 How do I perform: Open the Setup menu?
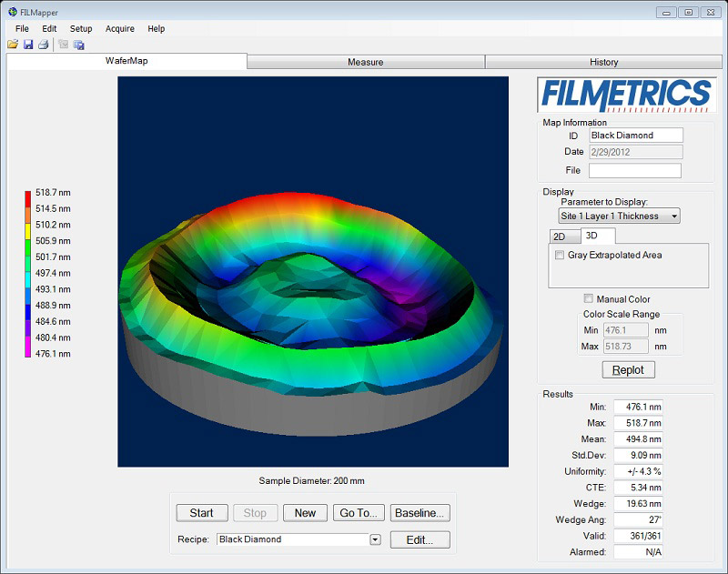coord(81,28)
